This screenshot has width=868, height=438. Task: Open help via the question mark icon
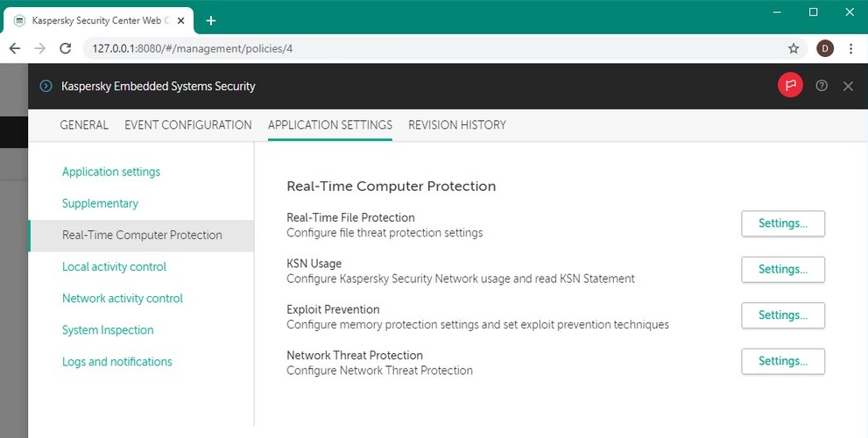(822, 85)
